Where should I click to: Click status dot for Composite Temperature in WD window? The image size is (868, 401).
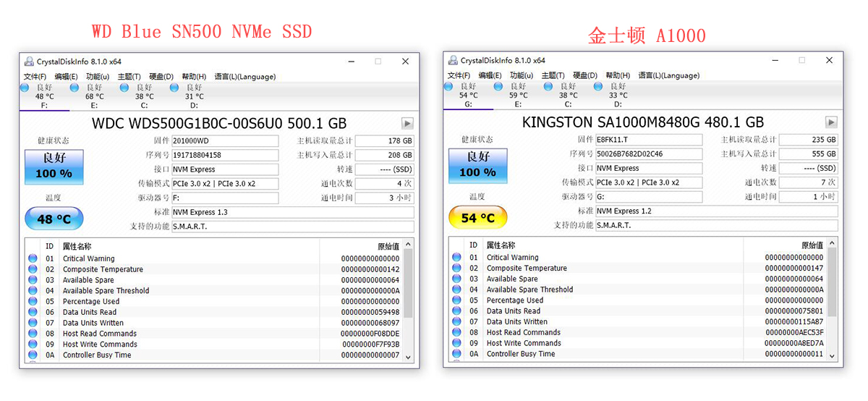pyautogui.click(x=33, y=269)
